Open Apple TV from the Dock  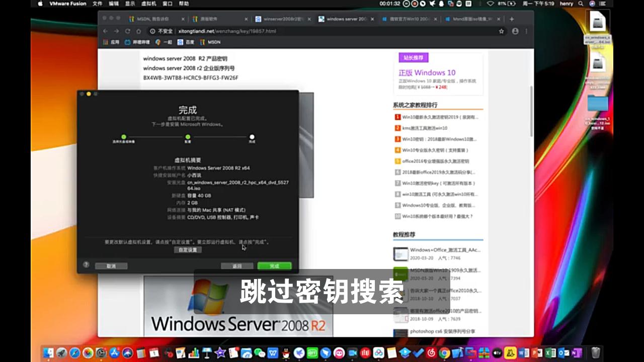[497, 353]
